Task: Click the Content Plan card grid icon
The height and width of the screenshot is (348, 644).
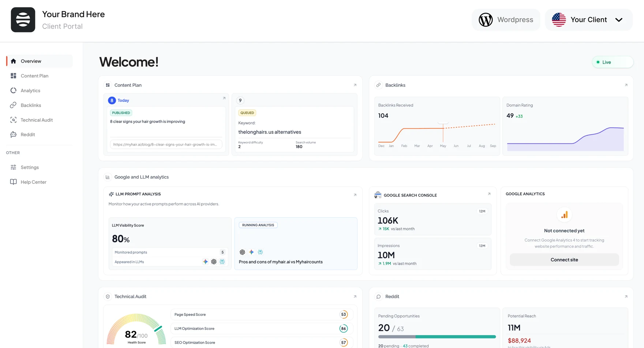Action: tap(108, 85)
